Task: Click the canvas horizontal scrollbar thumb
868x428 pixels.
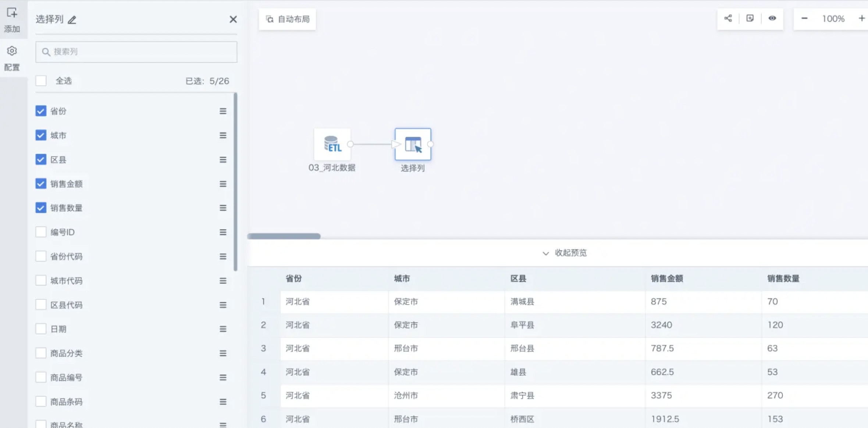Action: [284, 236]
